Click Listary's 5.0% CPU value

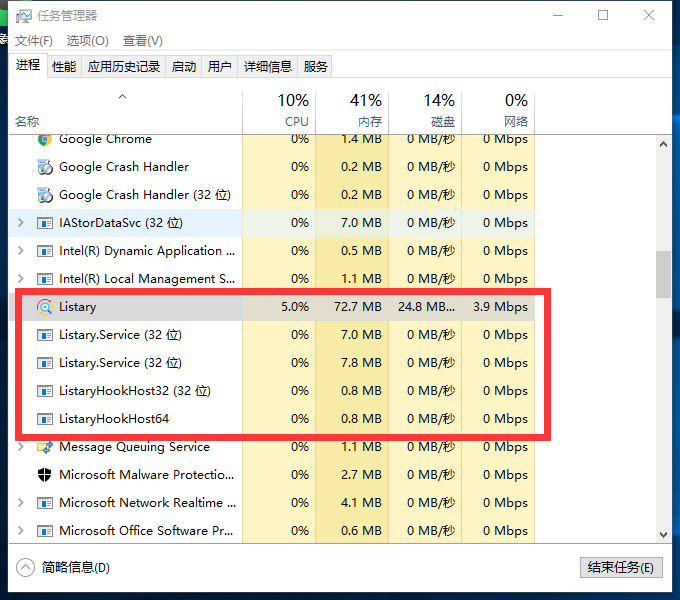point(295,307)
